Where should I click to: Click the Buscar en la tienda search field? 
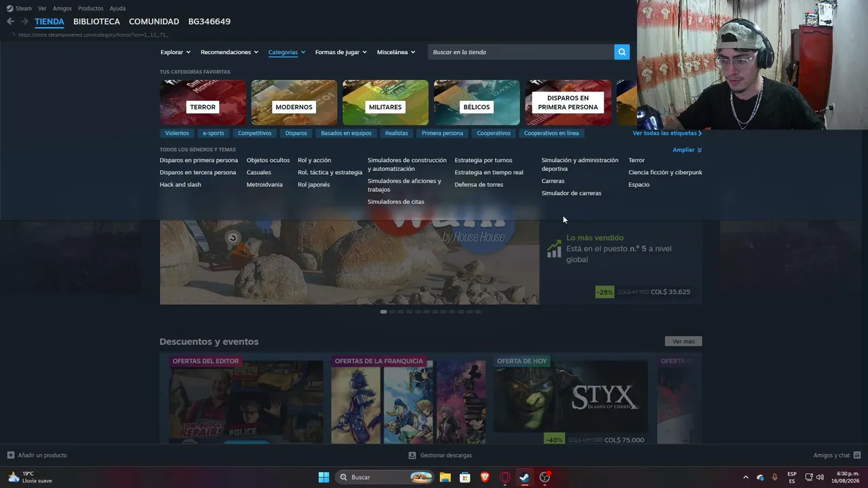pyautogui.click(x=521, y=52)
